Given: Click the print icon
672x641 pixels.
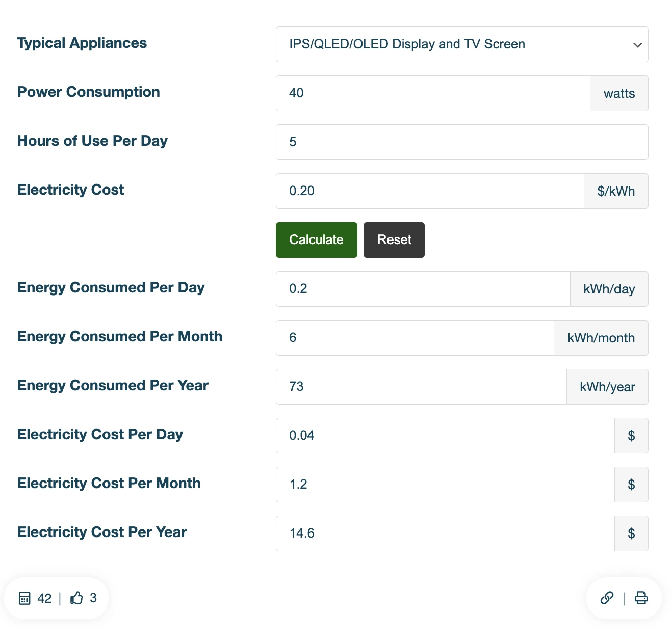Looking at the screenshot, I should (x=641, y=598).
